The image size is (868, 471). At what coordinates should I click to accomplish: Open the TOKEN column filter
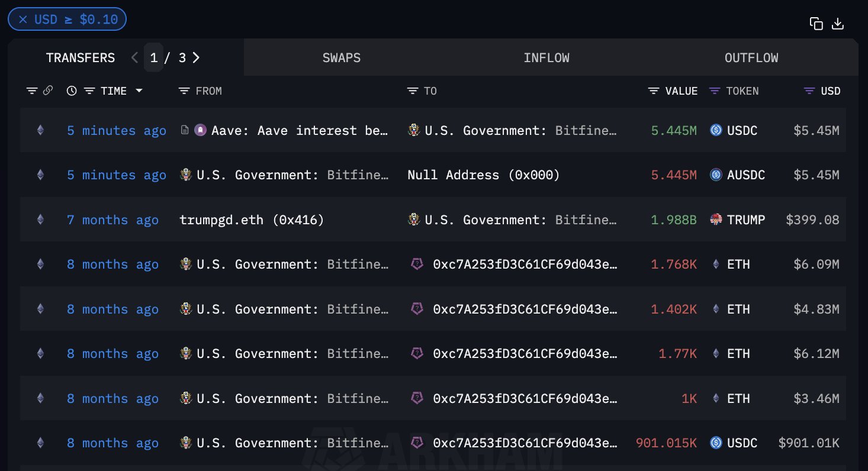[715, 91]
